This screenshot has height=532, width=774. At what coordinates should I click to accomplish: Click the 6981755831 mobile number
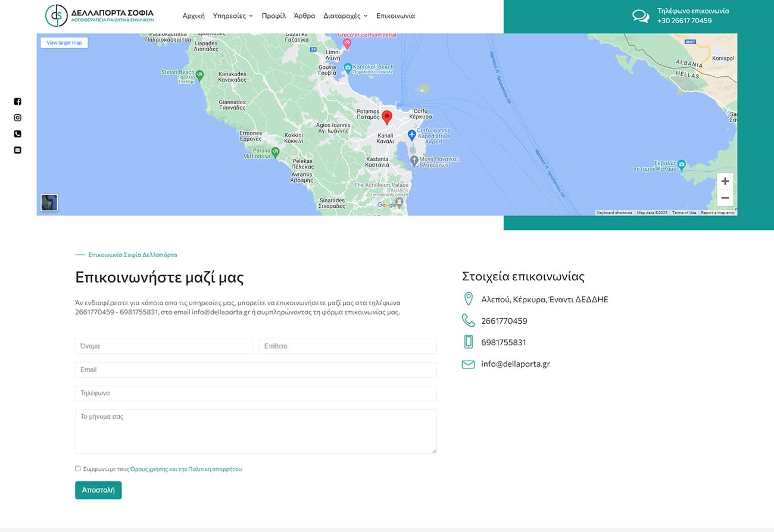pyautogui.click(x=504, y=343)
